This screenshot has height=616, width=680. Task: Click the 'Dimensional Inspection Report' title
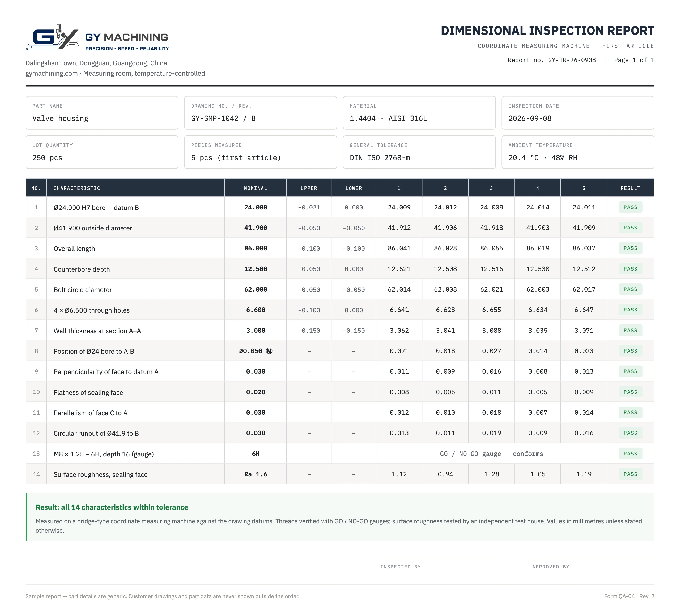pyautogui.click(x=547, y=31)
